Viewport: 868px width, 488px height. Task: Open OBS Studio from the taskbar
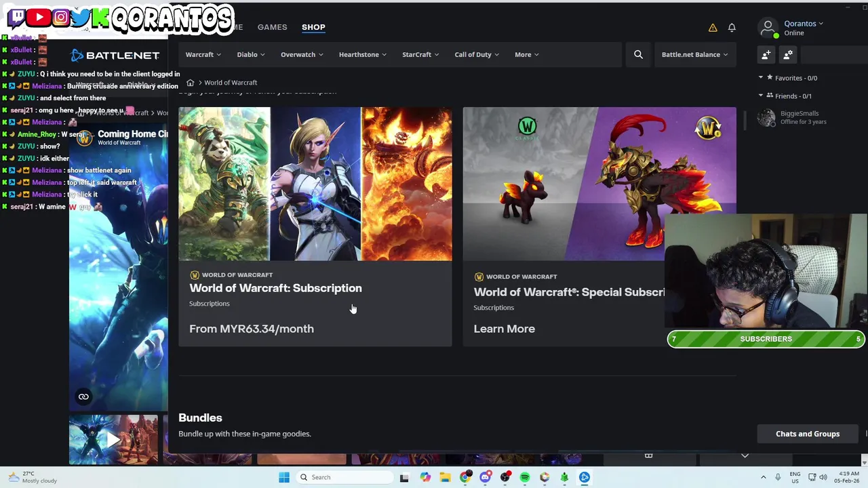click(x=505, y=477)
